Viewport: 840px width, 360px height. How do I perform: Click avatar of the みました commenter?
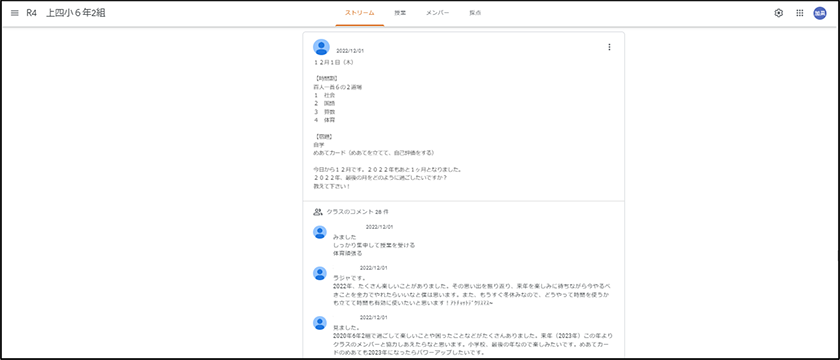point(320,232)
